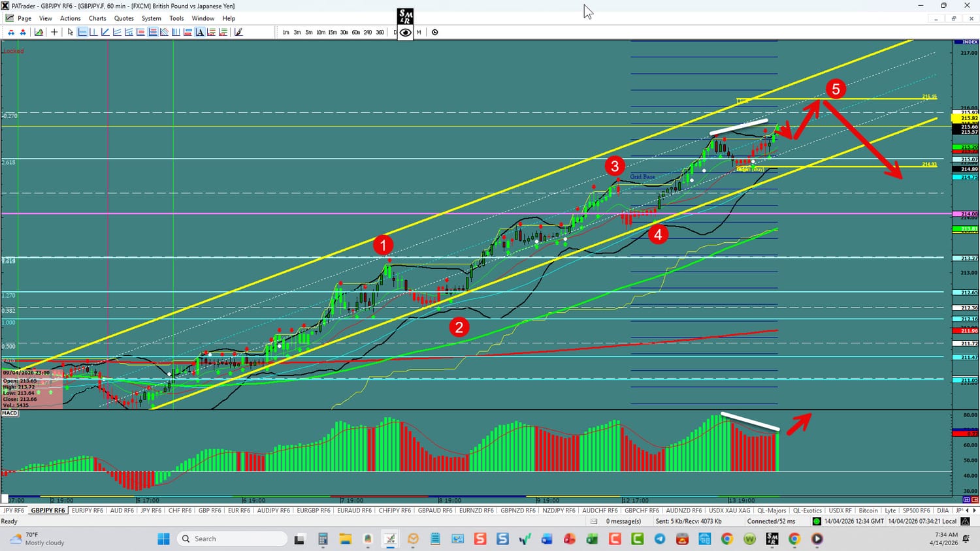Select the arrow pointer tool
Image resolution: width=980 pixels, height=551 pixels.
click(71, 32)
